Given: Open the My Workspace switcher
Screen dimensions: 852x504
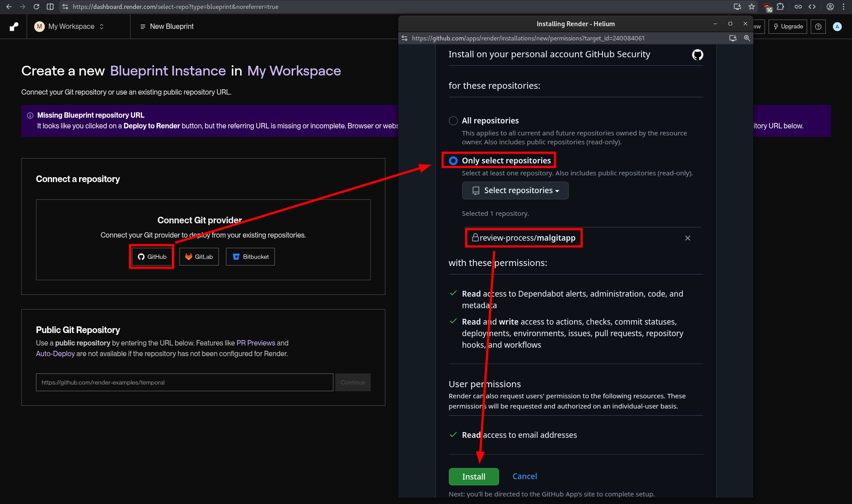Looking at the screenshot, I should [70, 27].
